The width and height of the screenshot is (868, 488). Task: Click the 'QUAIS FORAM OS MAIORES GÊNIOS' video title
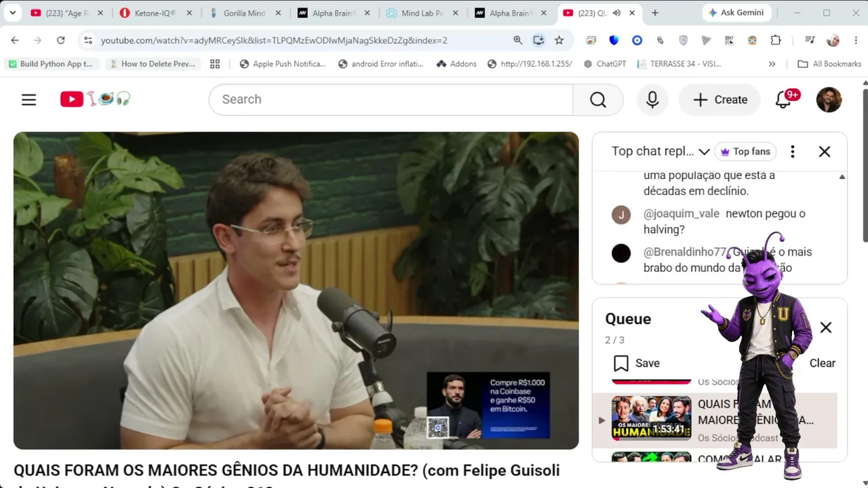point(286,470)
